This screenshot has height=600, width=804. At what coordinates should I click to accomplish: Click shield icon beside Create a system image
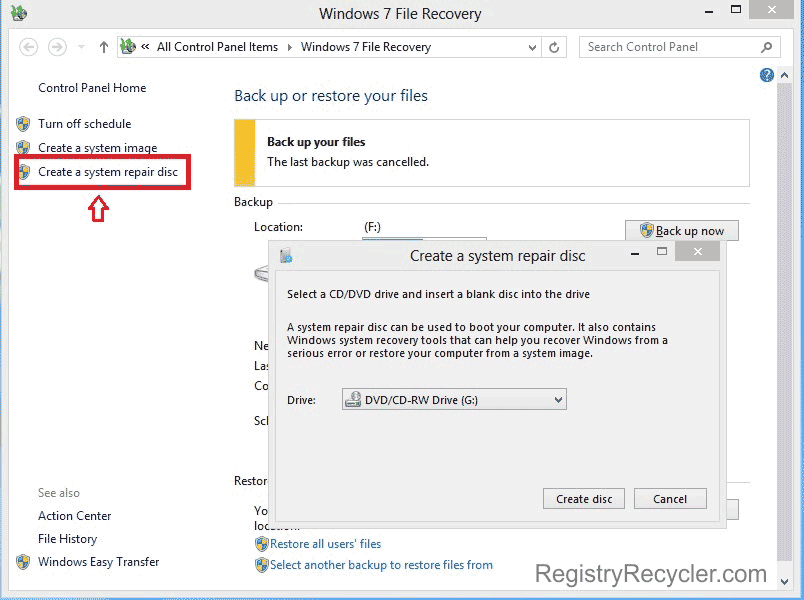23,148
